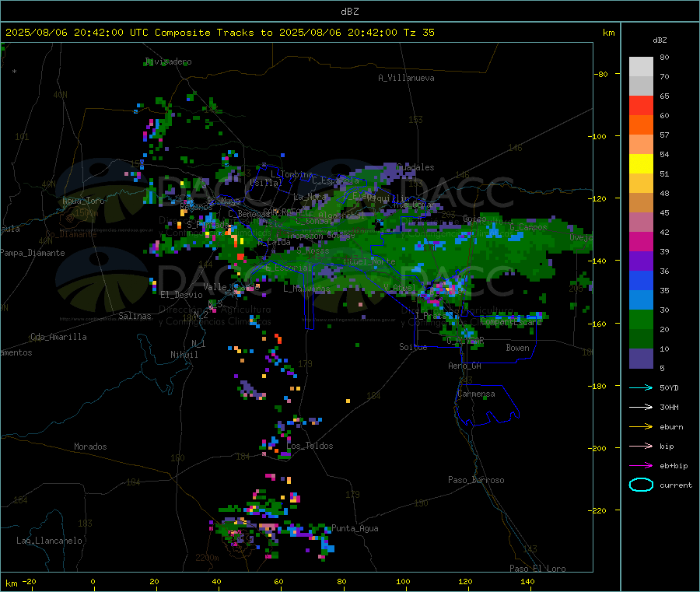
Task: Click the A_Villanueva map label
Action: coord(406,78)
